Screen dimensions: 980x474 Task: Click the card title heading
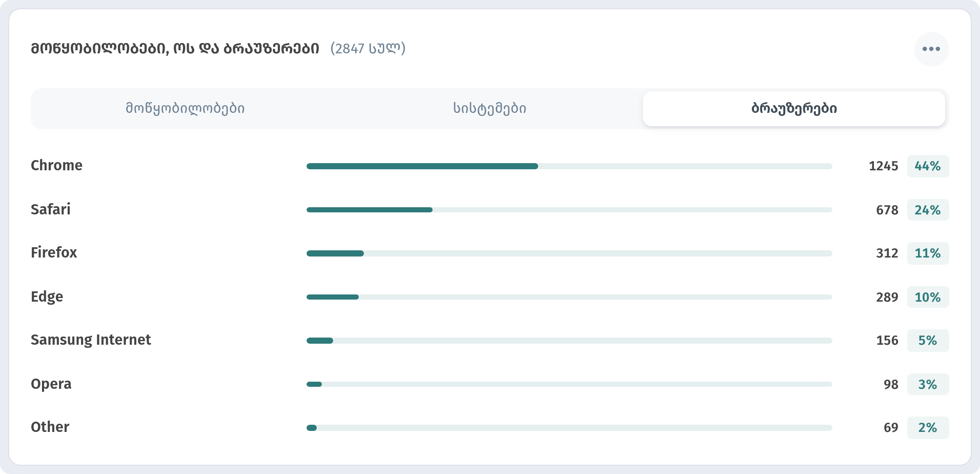[175, 49]
